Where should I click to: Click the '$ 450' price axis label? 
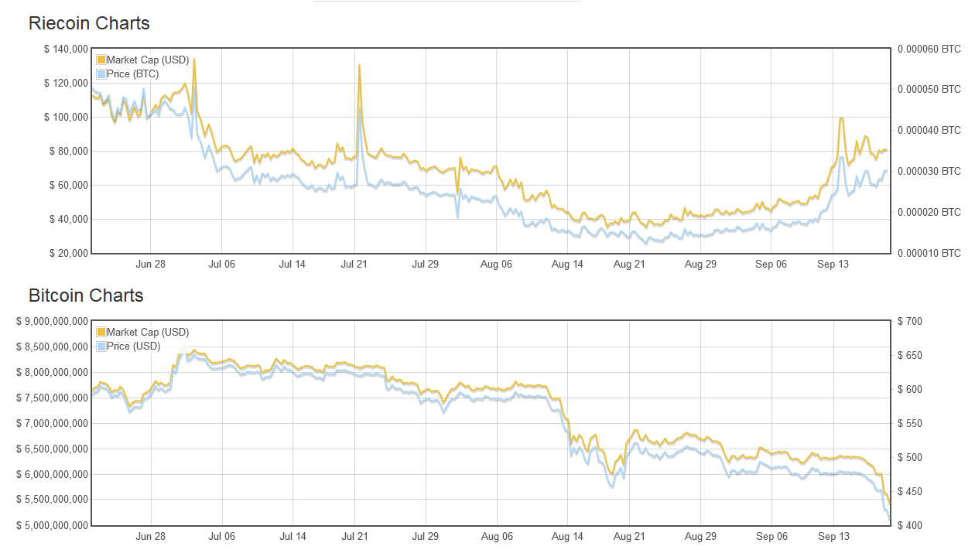[911, 492]
